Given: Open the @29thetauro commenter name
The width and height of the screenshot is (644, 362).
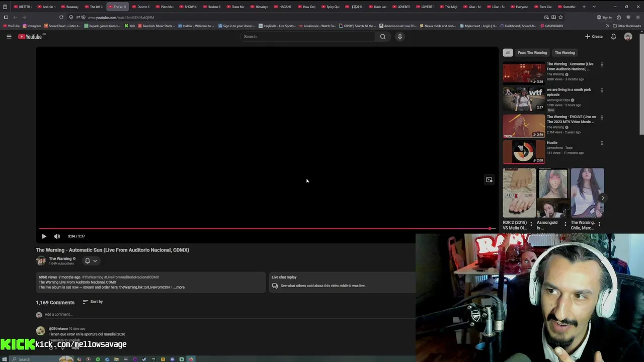Looking at the screenshot, I should [58, 328].
